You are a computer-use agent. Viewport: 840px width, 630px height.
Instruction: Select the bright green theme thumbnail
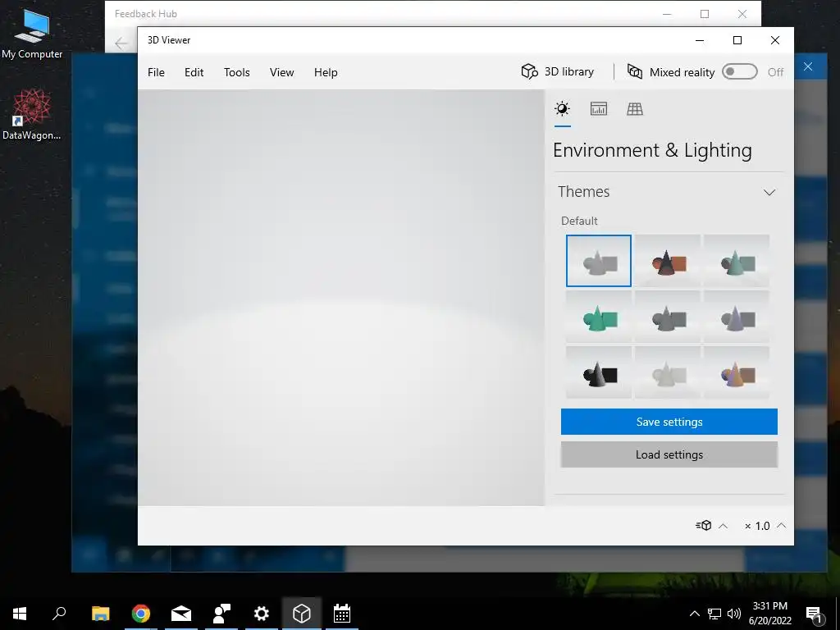coord(598,317)
